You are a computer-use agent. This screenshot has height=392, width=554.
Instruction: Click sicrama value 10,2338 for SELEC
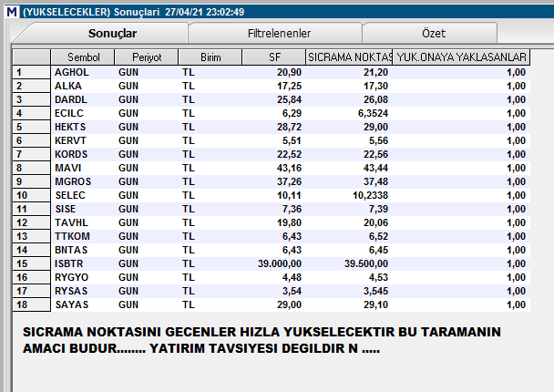point(370,195)
